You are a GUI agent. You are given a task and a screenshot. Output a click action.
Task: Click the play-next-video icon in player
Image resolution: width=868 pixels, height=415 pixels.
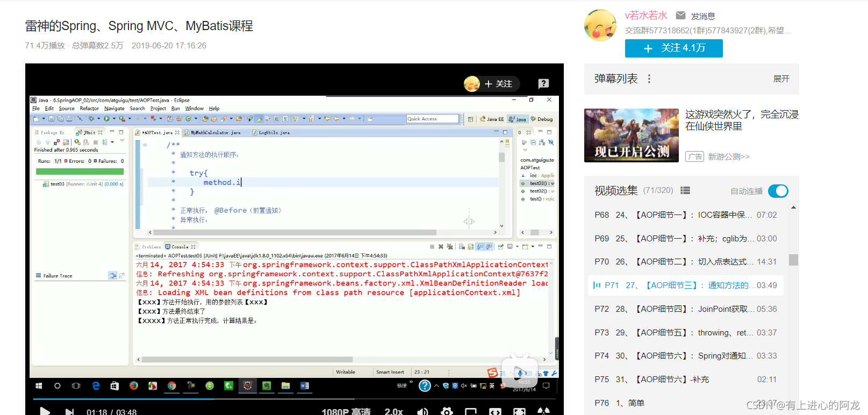[69, 412]
